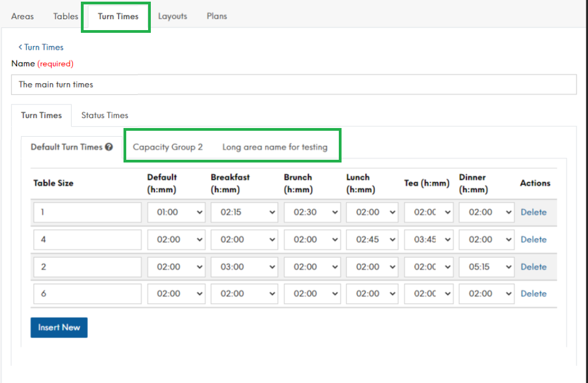The image size is (588, 383).
Task: Edit the Table Size field showing 1
Action: pyautogui.click(x=87, y=212)
